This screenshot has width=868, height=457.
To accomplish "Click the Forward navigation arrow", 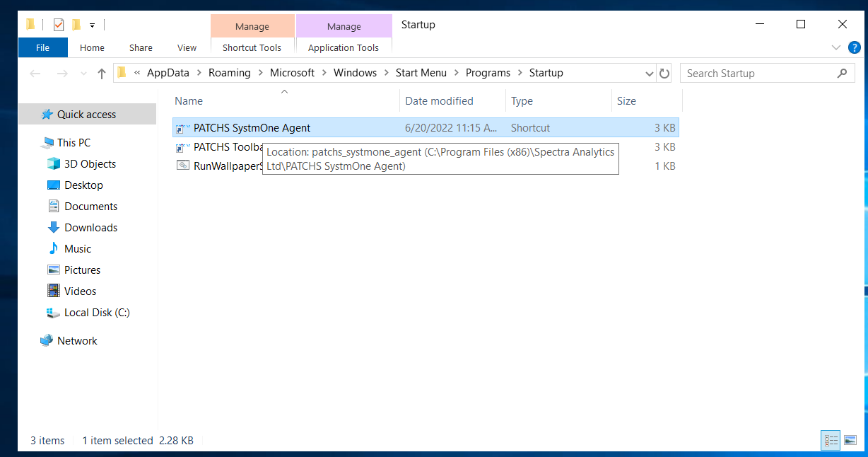I will pos(61,74).
